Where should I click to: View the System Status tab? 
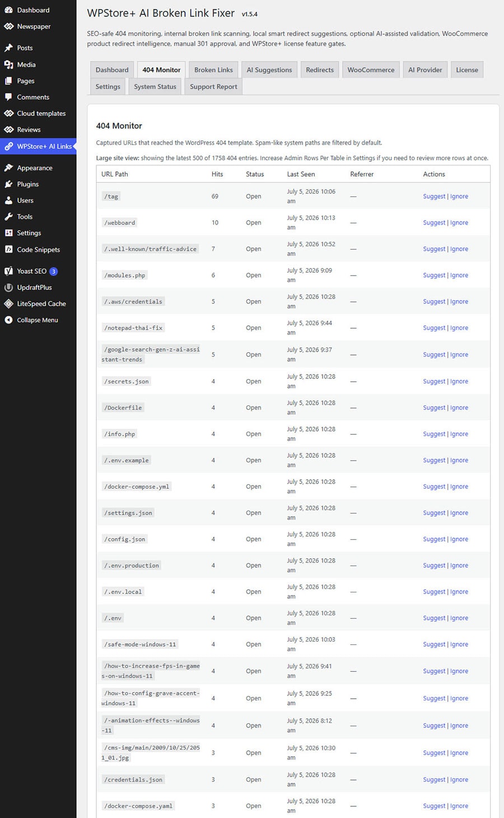[x=155, y=87]
